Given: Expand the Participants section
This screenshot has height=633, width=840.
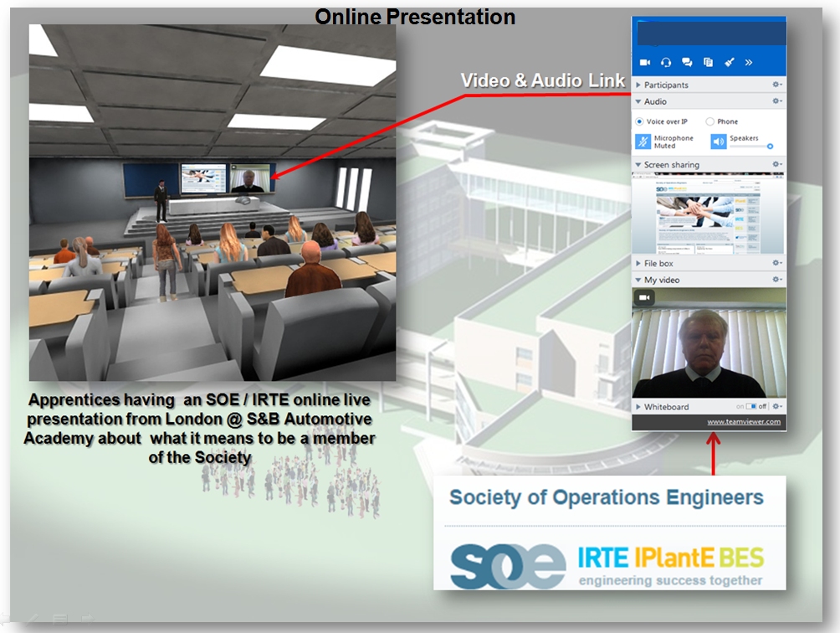Looking at the screenshot, I should [638, 85].
